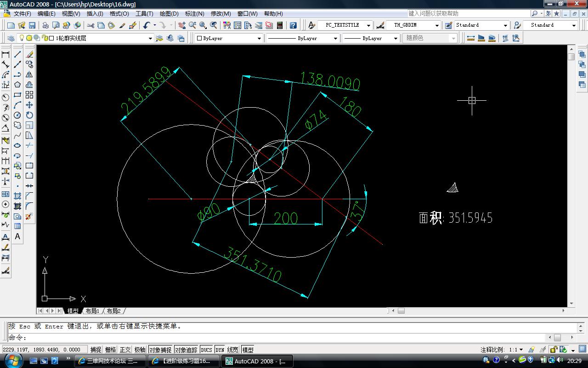Image resolution: width=588 pixels, height=368 pixels.
Task: Open the 文件(F) menu
Action: pos(23,14)
